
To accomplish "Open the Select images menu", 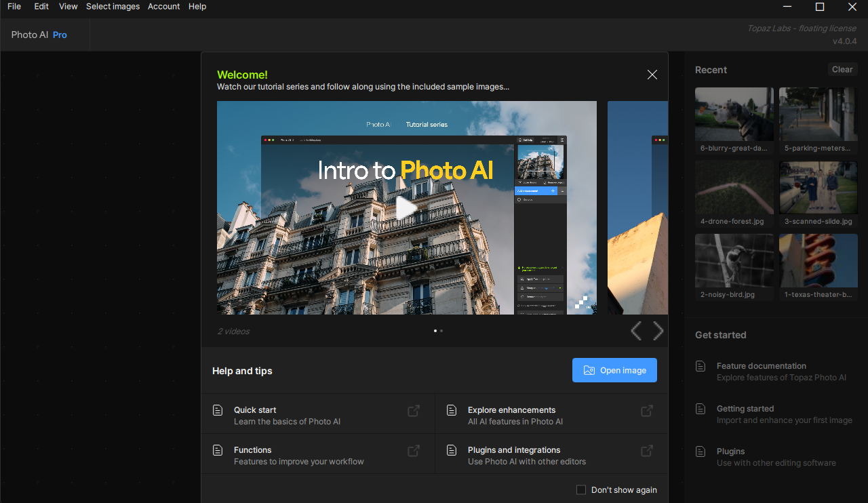I will [x=113, y=7].
